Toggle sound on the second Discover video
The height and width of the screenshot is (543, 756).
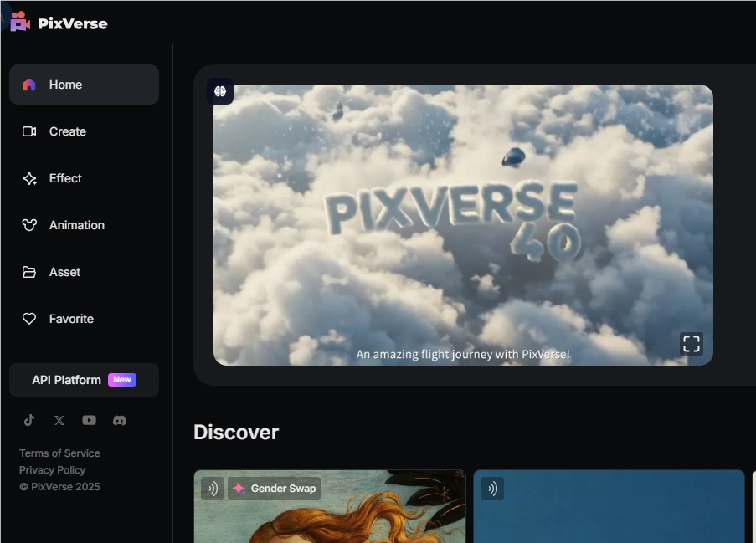492,489
